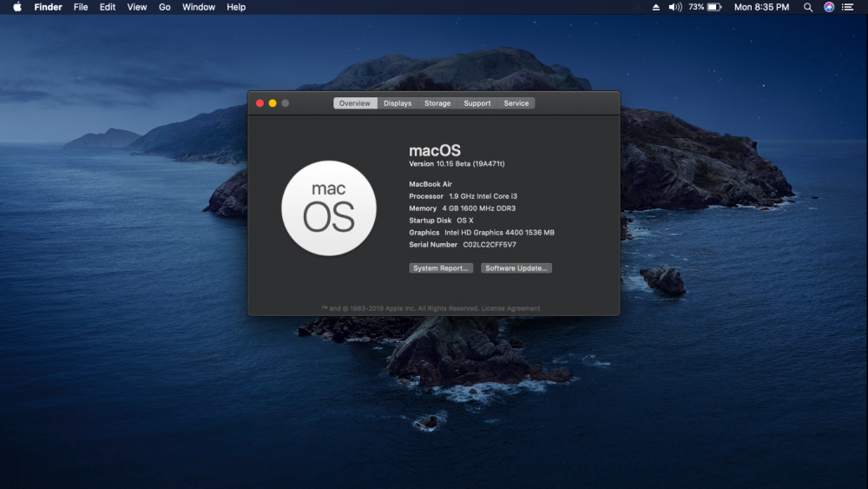This screenshot has width=868, height=489.
Task: Click the macOS title heading
Action: (x=435, y=150)
